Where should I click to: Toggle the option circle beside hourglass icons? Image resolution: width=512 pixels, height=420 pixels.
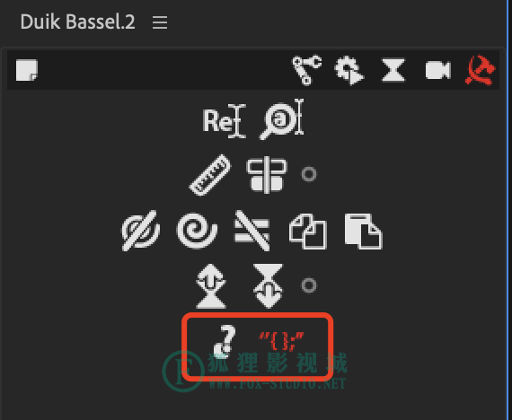[309, 285]
